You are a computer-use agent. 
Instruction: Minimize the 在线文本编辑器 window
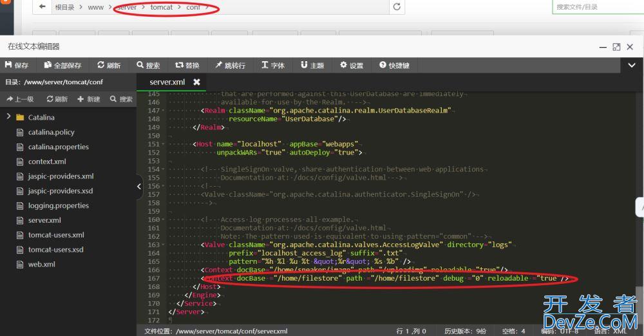pyautogui.click(x=603, y=47)
